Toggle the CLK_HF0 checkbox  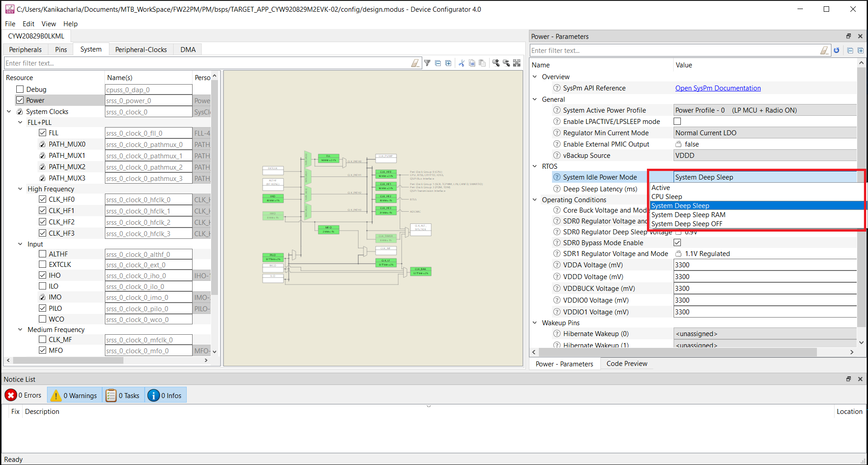coord(42,199)
